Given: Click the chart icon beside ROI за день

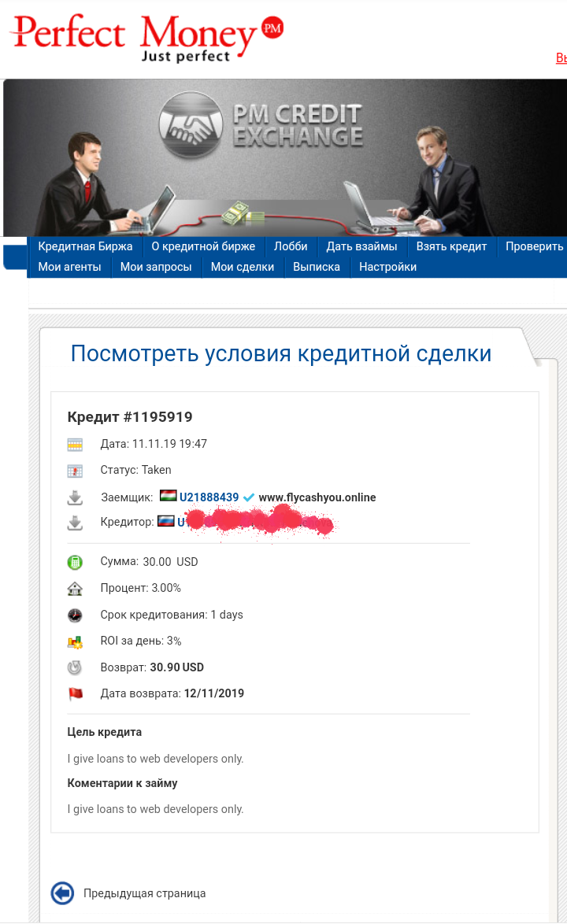Looking at the screenshot, I should [x=75, y=641].
